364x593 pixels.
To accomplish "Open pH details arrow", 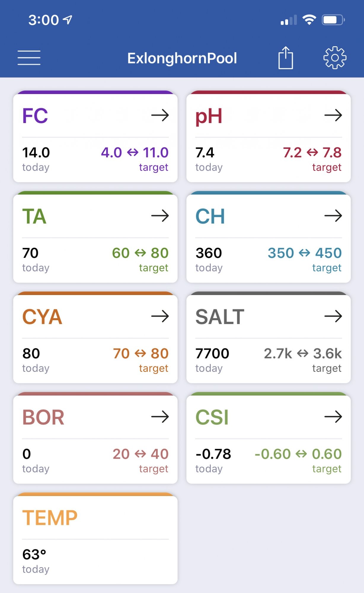I will pyautogui.click(x=333, y=115).
